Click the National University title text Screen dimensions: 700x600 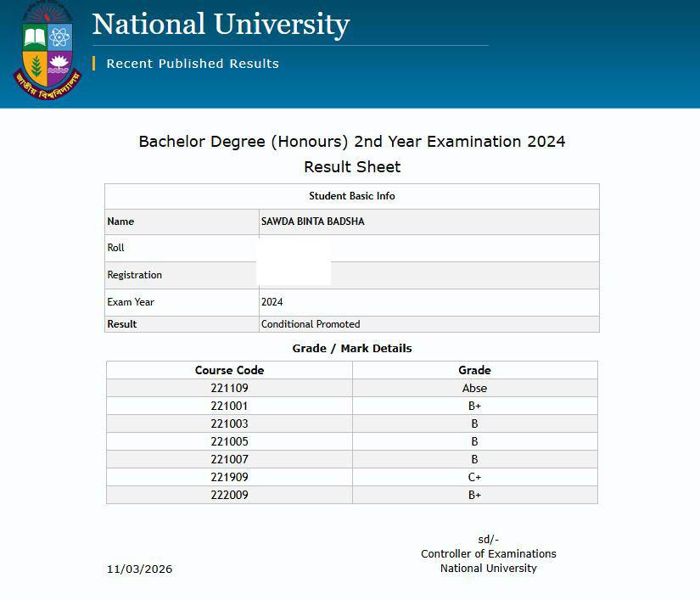[x=222, y=24]
